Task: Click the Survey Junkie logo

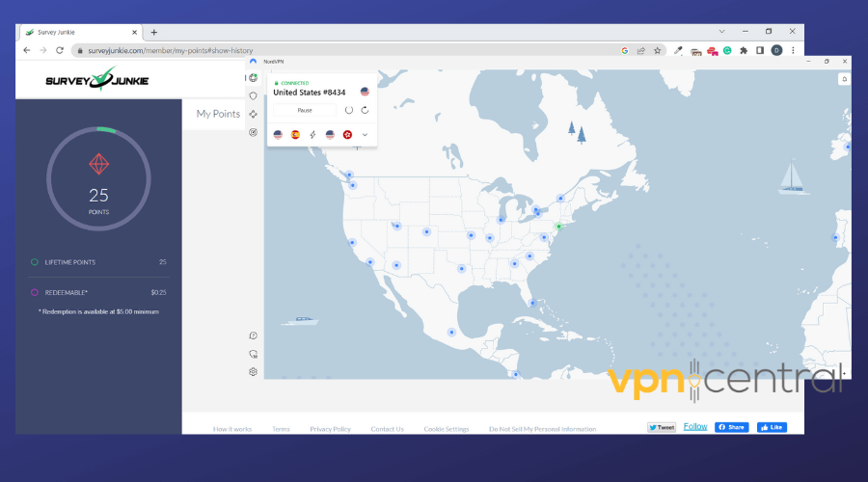Action: point(96,79)
